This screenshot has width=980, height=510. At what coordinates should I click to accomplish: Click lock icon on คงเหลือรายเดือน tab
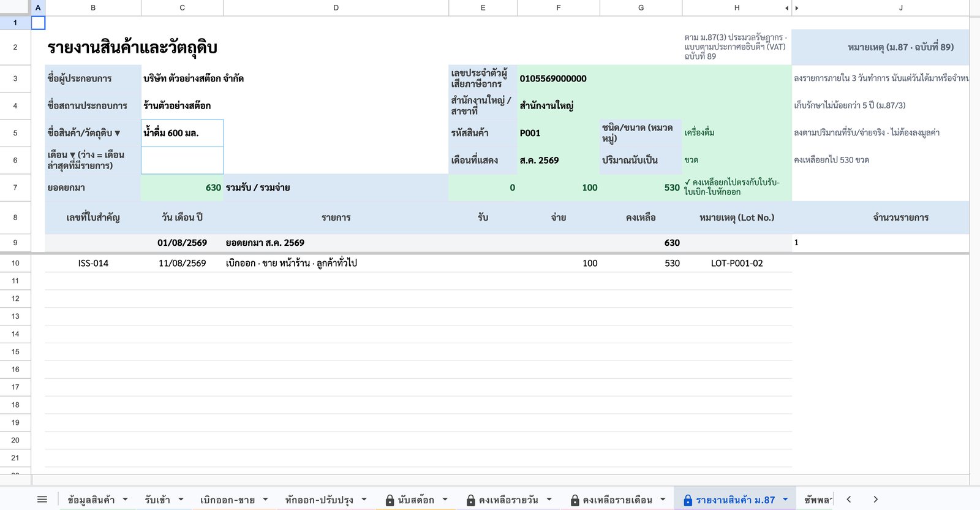(575, 500)
